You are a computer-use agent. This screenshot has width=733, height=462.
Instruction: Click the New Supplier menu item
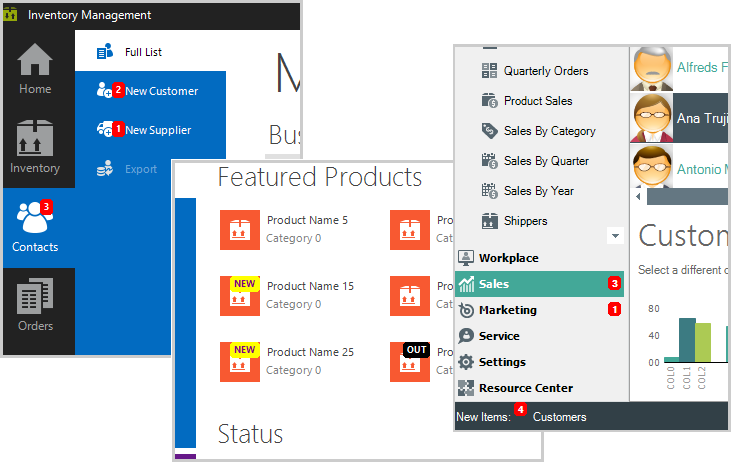click(x=157, y=130)
